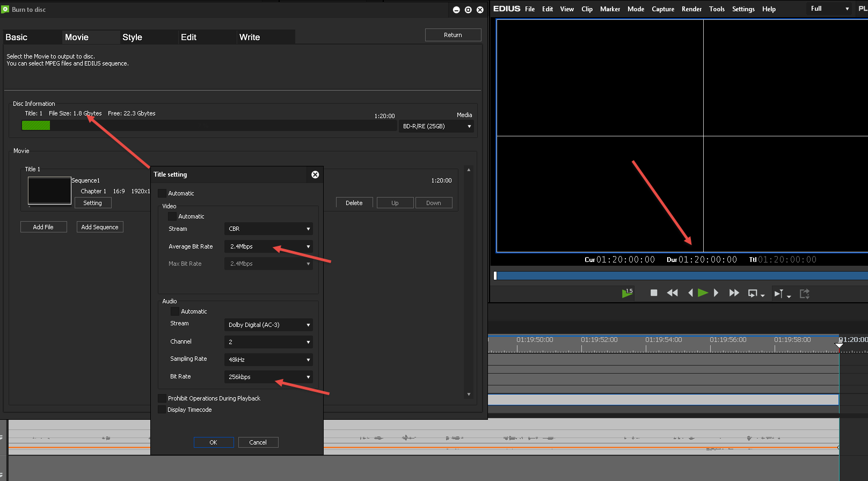Image resolution: width=868 pixels, height=481 pixels.
Task: Step to the previous frame
Action: pyautogui.click(x=690, y=293)
